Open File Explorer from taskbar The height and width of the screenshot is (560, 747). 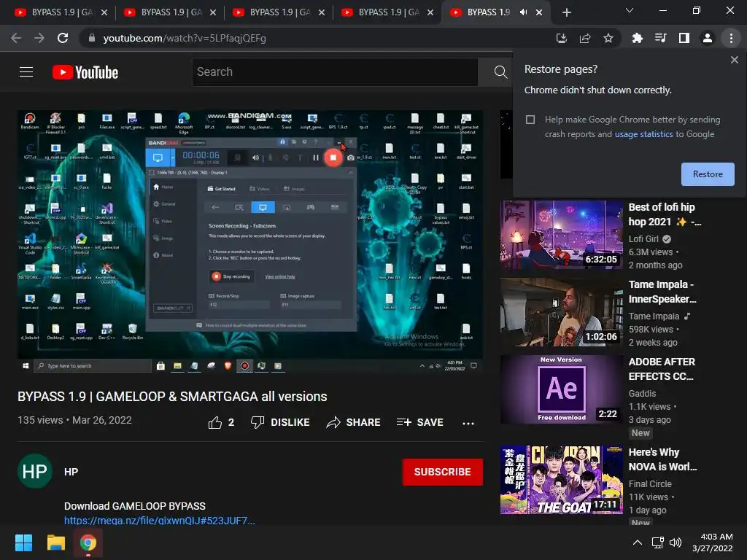coord(55,542)
